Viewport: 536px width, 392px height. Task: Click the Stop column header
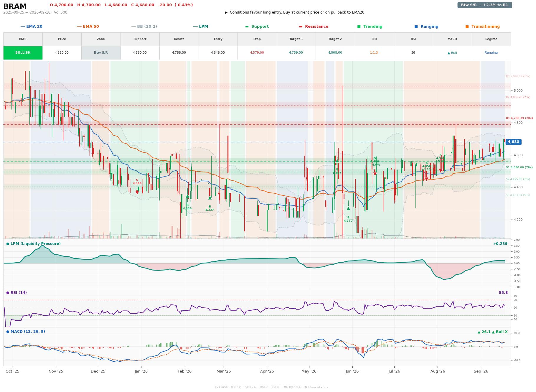[x=257, y=39]
